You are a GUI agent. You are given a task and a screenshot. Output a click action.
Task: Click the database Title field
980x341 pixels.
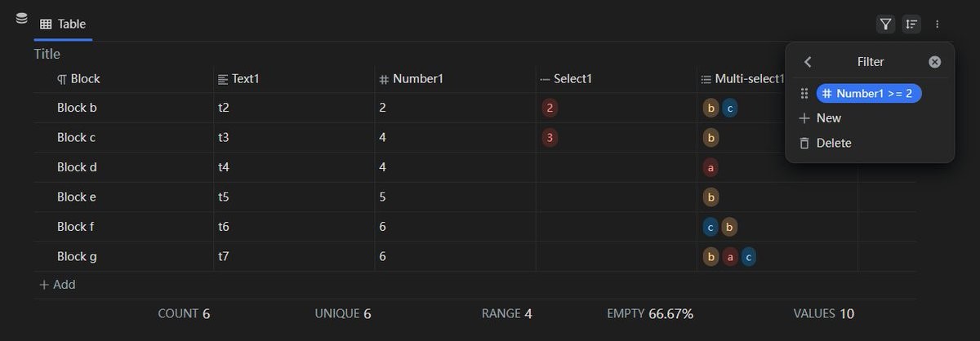pos(47,54)
